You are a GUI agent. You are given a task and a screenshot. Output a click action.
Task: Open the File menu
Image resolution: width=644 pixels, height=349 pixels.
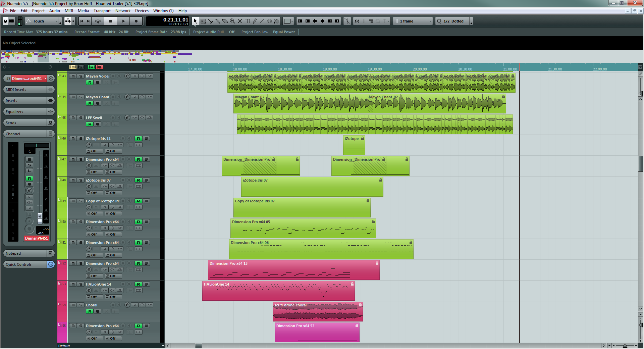click(x=13, y=11)
